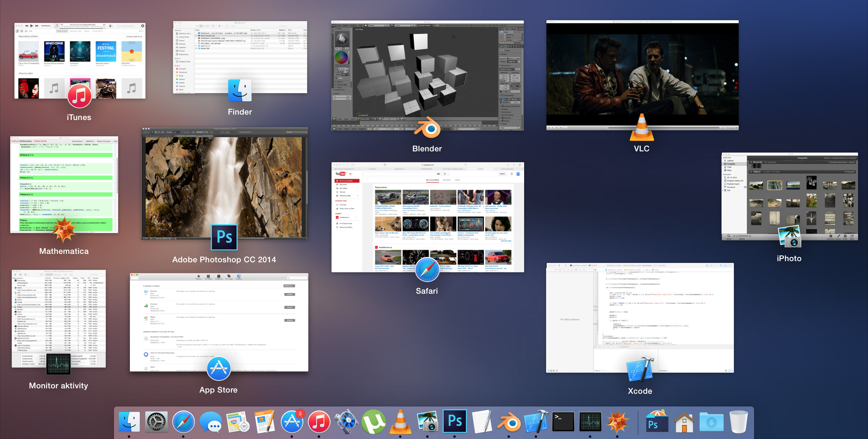Click three-dots more icon in iTunes
This screenshot has height=439, width=868.
[31, 31]
